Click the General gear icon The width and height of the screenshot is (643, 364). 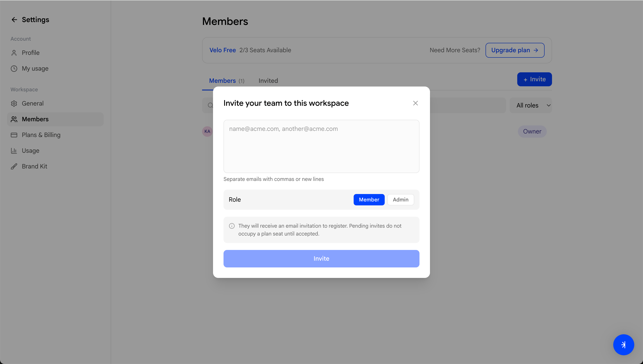tap(14, 104)
